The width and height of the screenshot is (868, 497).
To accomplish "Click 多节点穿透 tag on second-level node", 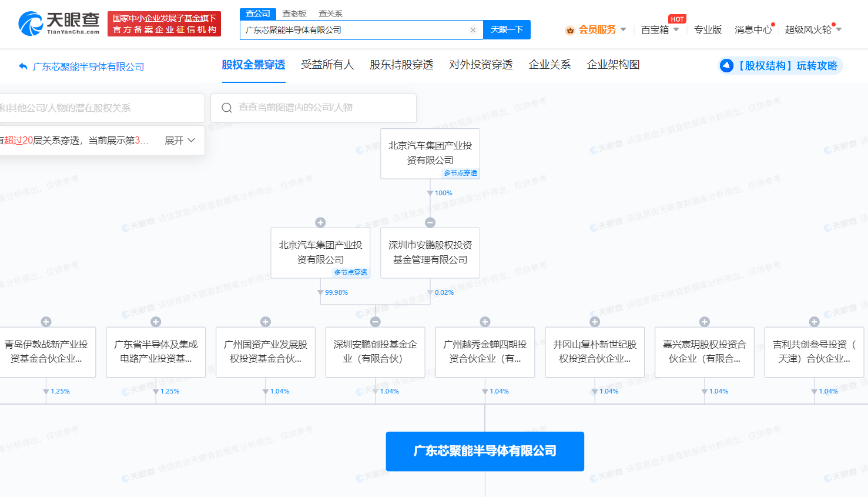I will [x=350, y=272].
